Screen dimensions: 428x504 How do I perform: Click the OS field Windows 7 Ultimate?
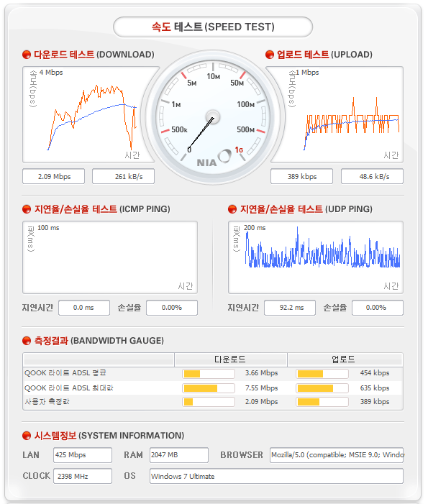point(276,476)
